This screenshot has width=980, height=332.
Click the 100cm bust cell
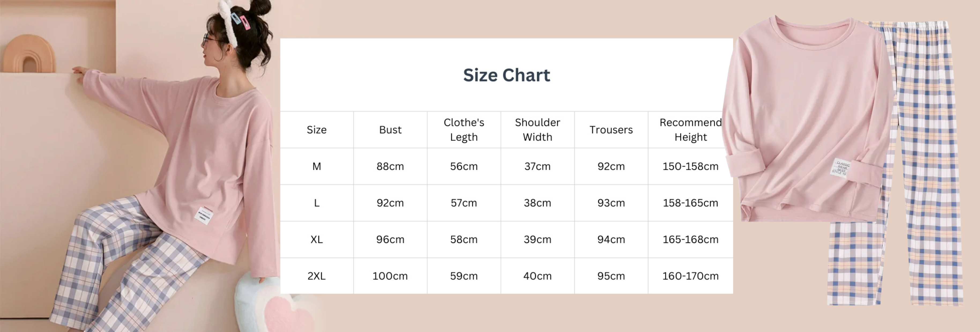[x=390, y=276]
